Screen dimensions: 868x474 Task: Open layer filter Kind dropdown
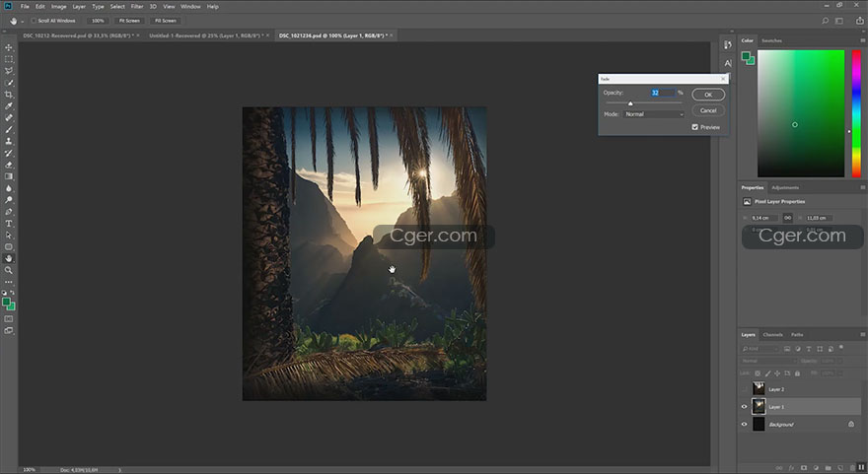(x=760, y=349)
